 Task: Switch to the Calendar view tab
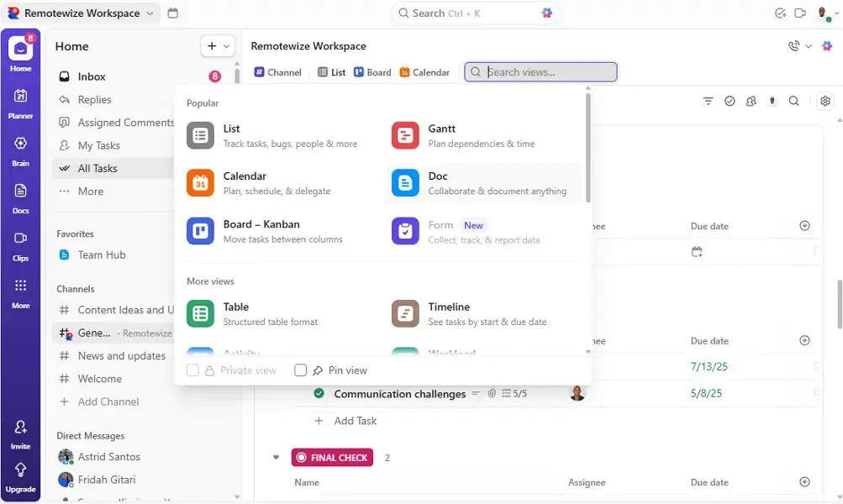pos(424,71)
